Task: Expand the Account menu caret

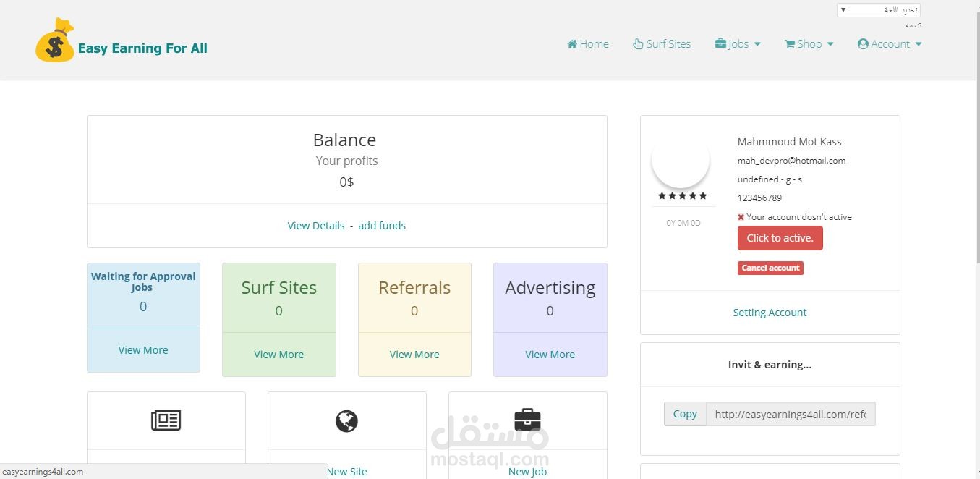Action: 919,44
